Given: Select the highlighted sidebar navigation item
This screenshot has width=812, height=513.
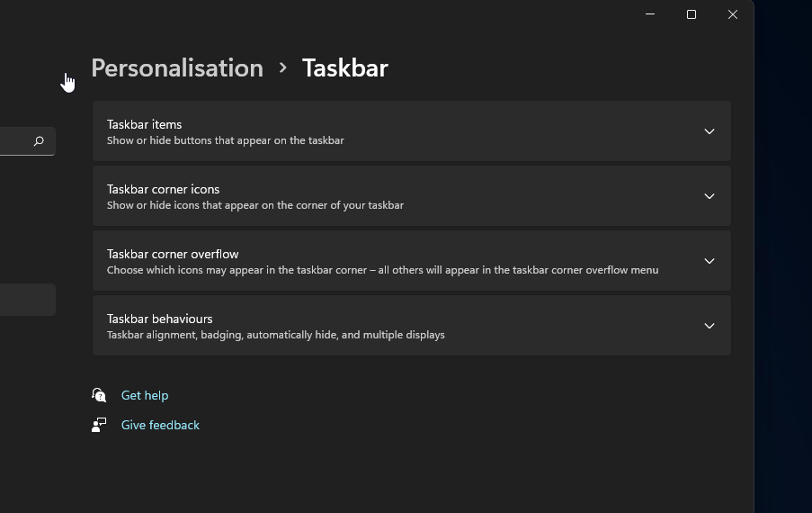Looking at the screenshot, I should (27, 300).
